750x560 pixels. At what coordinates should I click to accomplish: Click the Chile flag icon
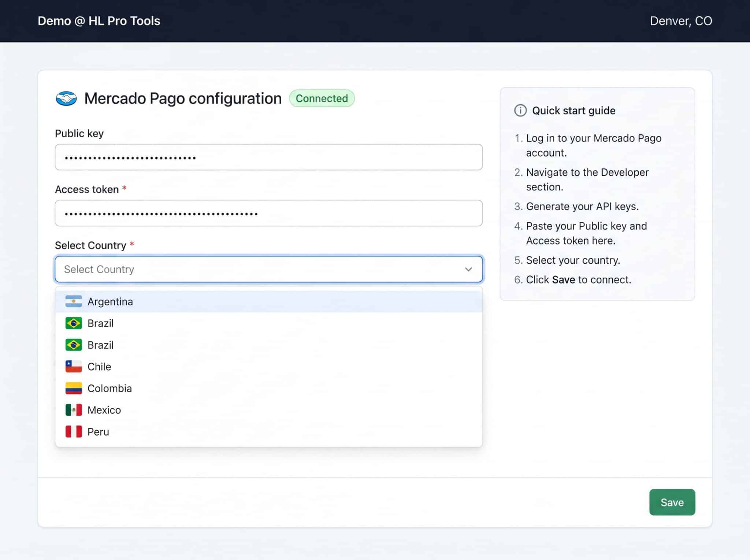[x=74, y=366]
